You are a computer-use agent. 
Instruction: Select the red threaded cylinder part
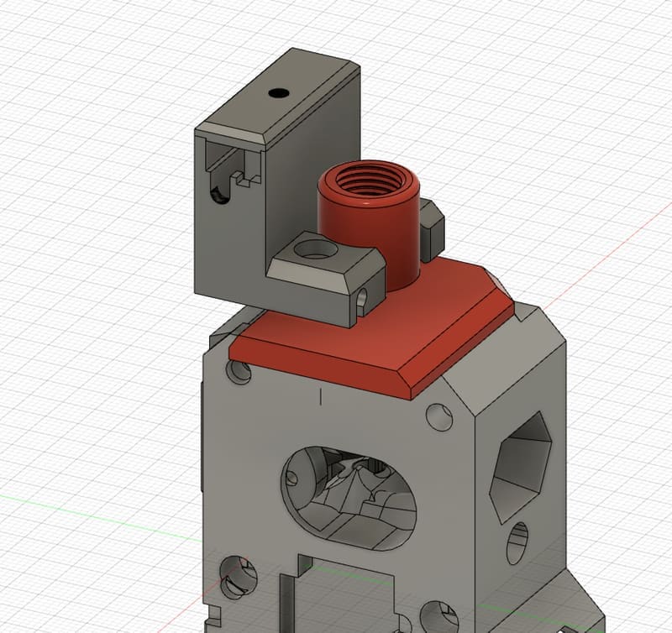[369, 225]
